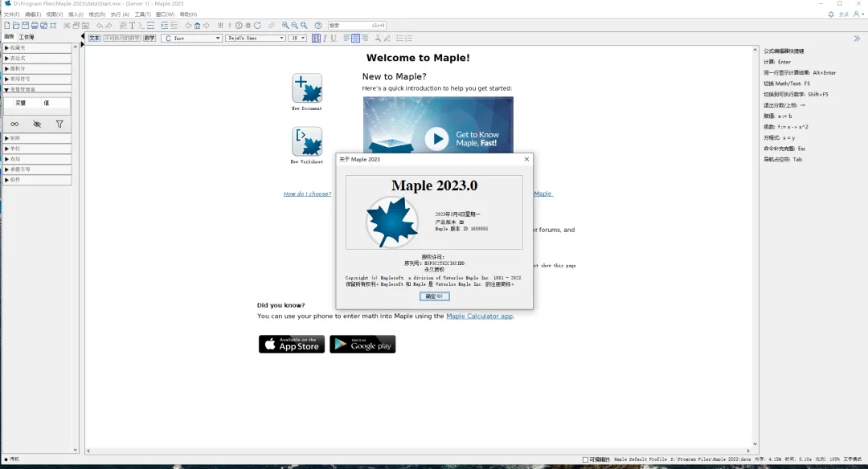This screenshot has height=469, width=868.
Task: Switch to 数学 math mode
Action: [149, 39]
